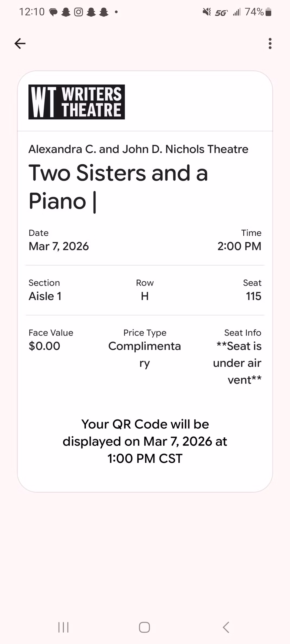
Task: Tap the Mar 7, 2026 date value
Action: pyautogui.click(x=59, y=246)
